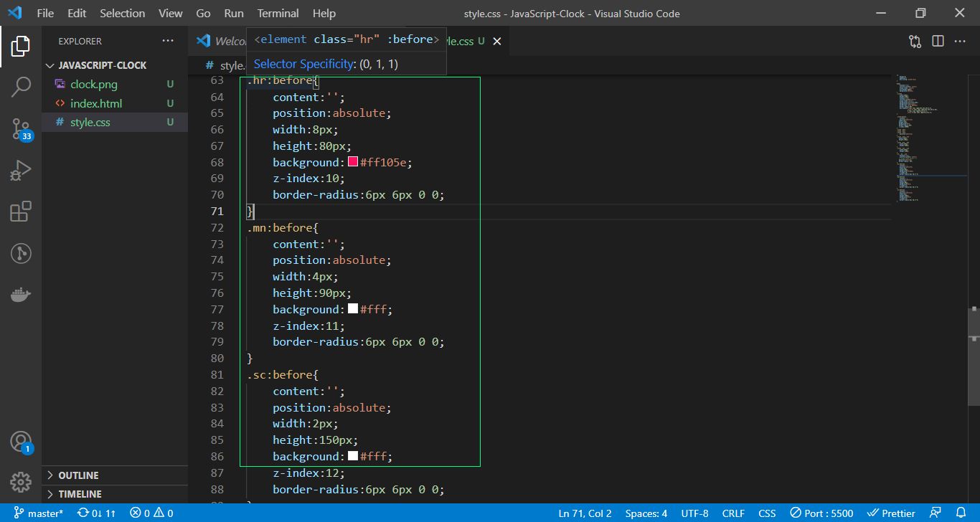980x522 pixels.
Task: Open the Help menu
Action: (324, 13)
